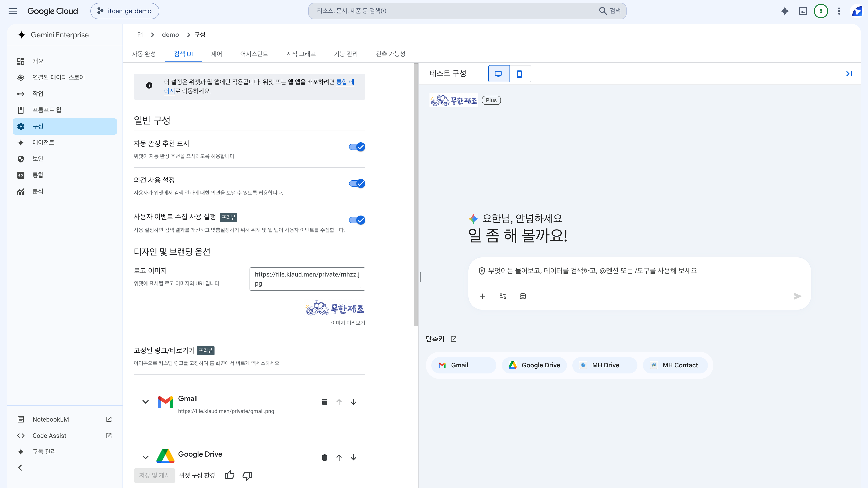Open the MH Drive shortcut chip
The height and width of the screenshot is (488, 868).
tap(604, 365)
